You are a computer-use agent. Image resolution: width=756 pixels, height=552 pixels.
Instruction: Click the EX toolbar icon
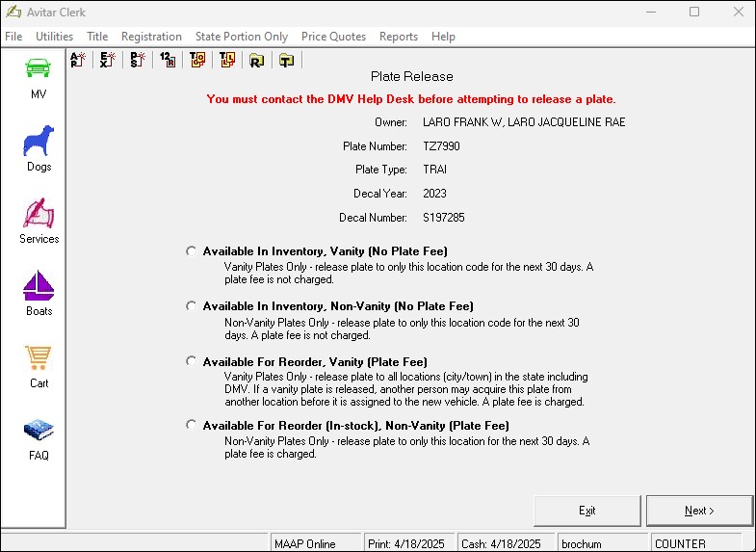pos(109,60)
